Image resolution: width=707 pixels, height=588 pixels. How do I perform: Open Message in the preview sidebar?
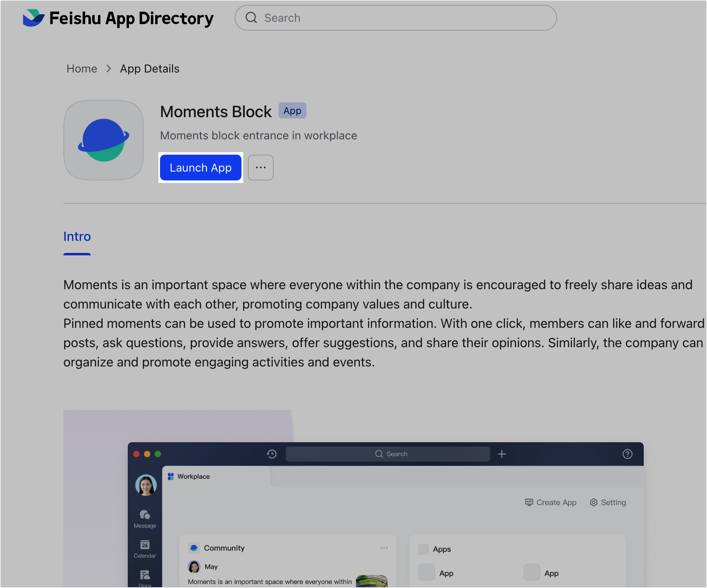point(145,519)
